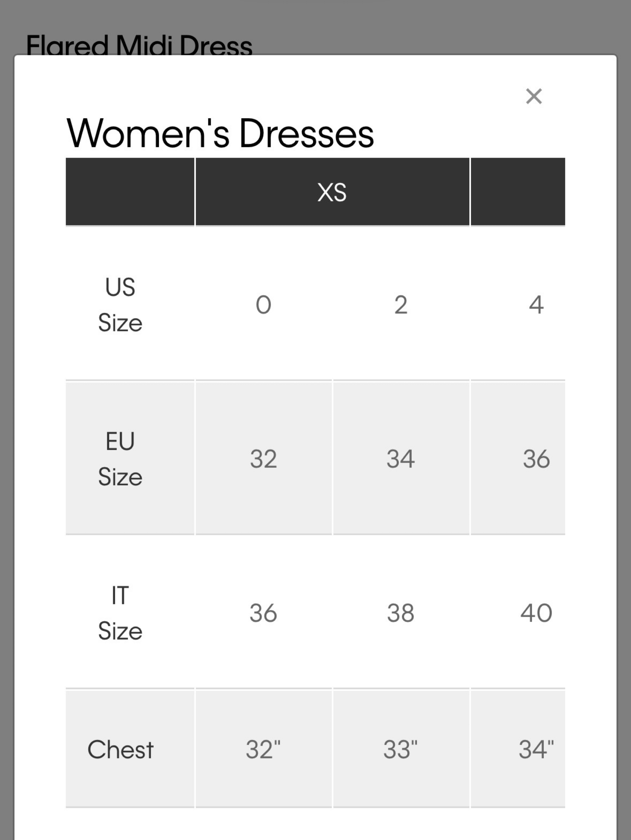The width and height of the screenshot is (631, 840).
Task: Select the 33" chest measurement cell
Action: (x=401, y=749)
